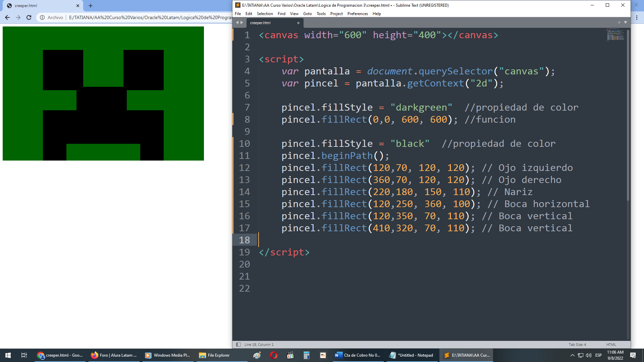
Task: Go to previous tab with left arrow
Action: pyautogui.click(x=237, y=22)
